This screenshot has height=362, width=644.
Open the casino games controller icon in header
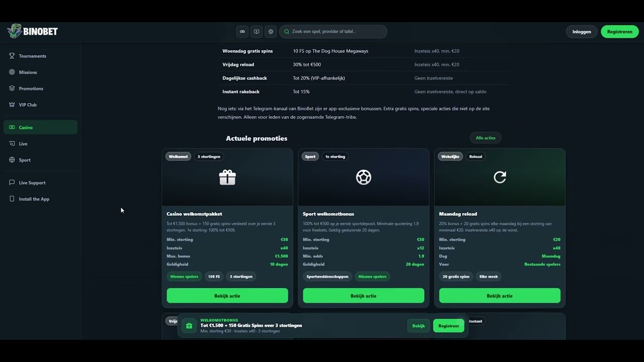[243, 31]
